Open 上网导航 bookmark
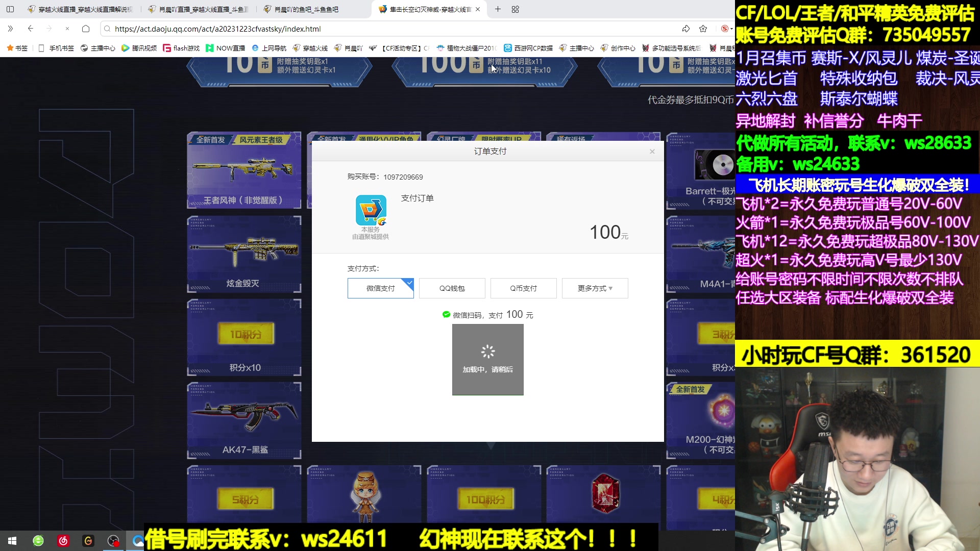The height and width of the screenshot is (551, 980). pyautogui.click(x=269, y=48)
